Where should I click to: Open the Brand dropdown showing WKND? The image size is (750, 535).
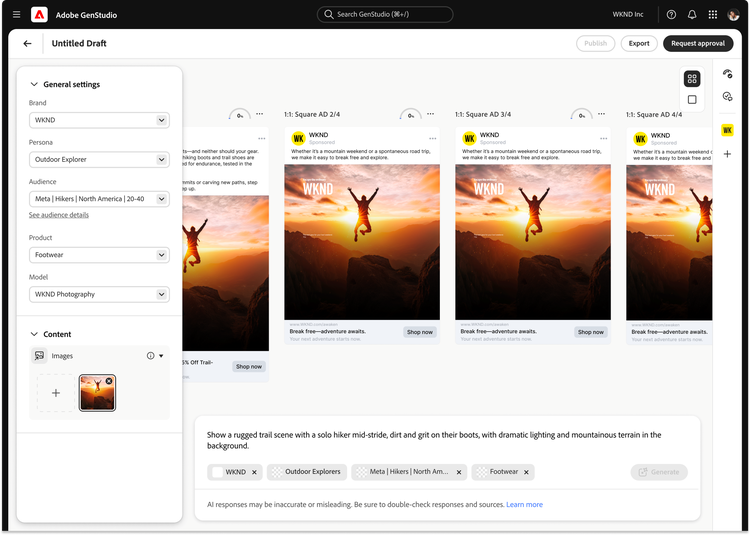point(99,121)
